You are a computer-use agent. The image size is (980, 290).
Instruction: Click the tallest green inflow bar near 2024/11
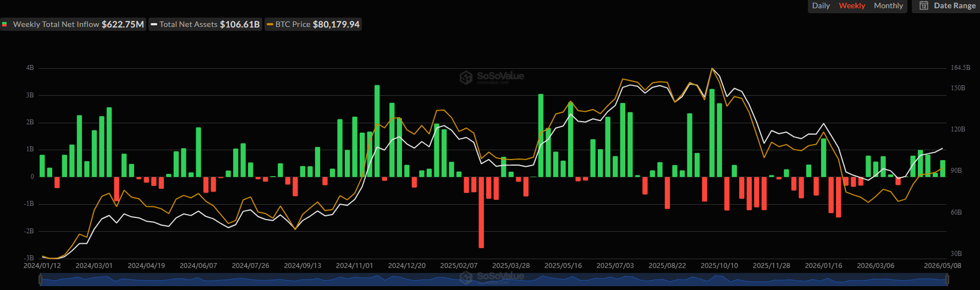377,131
